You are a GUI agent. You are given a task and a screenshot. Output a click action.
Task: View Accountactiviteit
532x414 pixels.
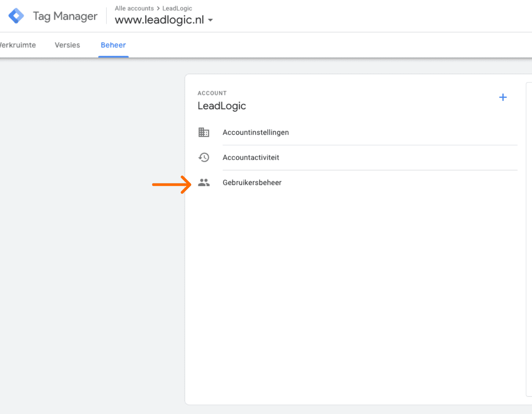tap(251, 158)
